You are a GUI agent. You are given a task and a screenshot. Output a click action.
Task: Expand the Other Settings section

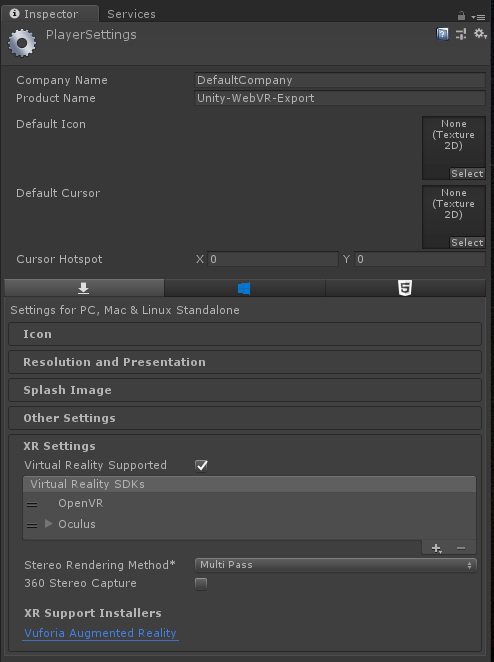coord(245,418)
